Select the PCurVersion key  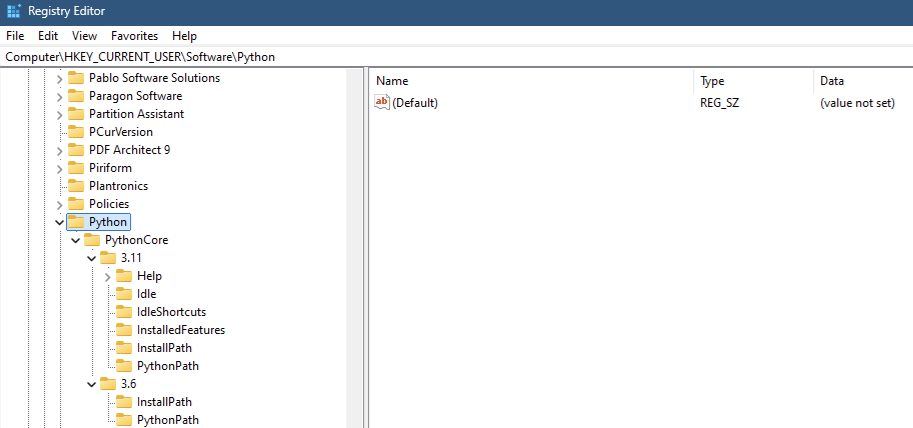[x=121, y=132]
